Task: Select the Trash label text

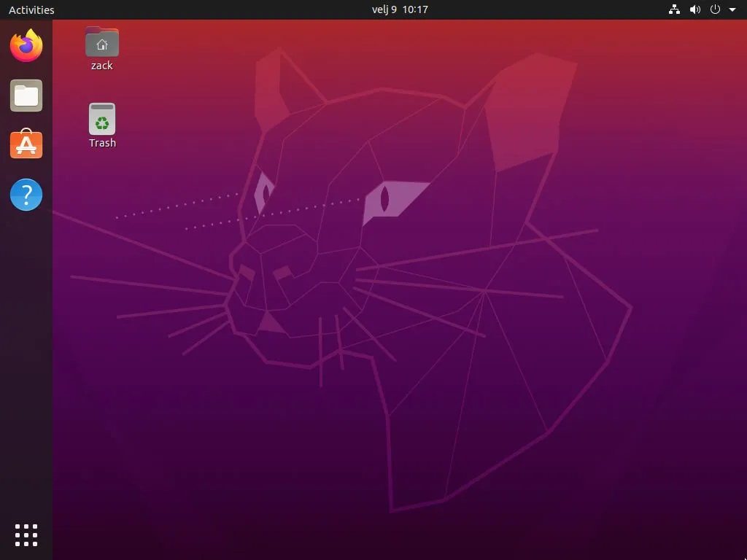Action: (x=101, y=142)
